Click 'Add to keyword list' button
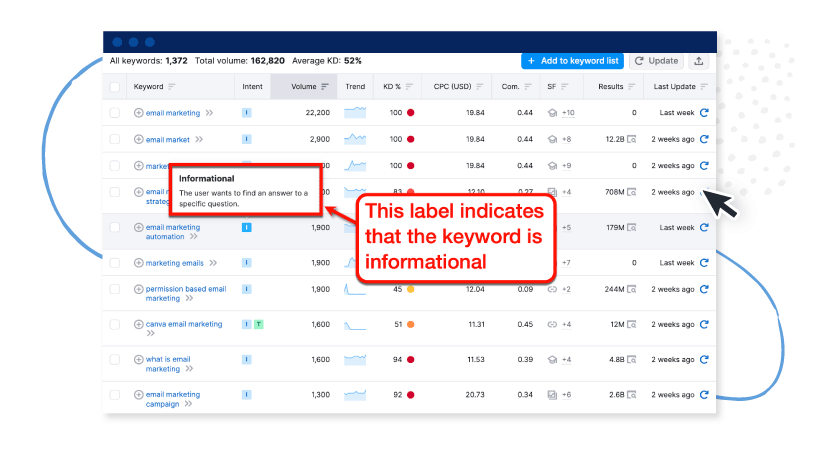This screenshot has height=449, width=820. click(572, 61)
